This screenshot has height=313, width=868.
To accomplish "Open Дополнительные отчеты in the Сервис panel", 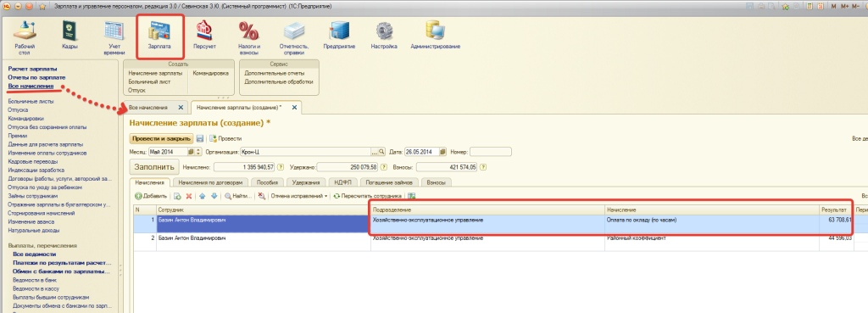I will (275, 73).
